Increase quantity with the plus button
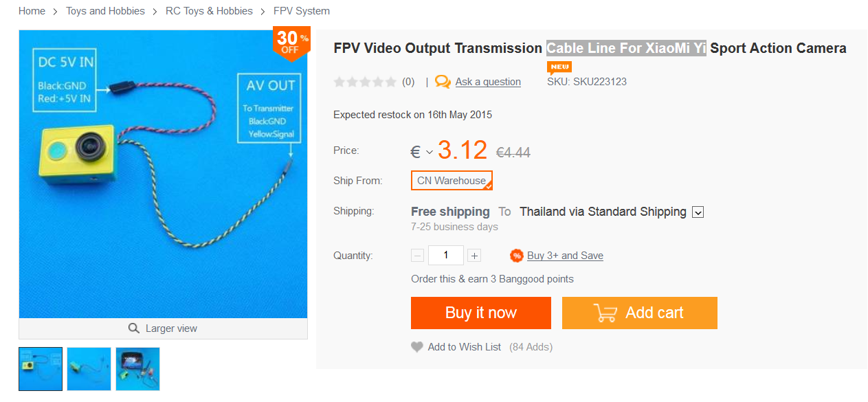 (474, 256)
